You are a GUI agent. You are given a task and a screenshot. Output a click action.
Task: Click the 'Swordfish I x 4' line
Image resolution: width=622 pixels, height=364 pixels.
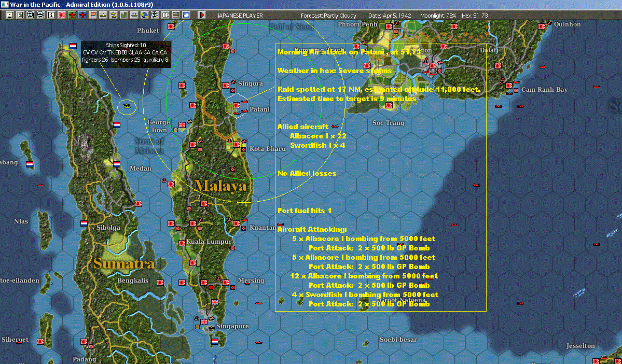pos(317,145)
